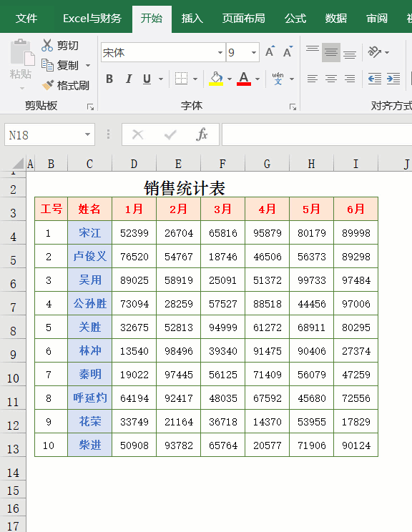This screenshot has width=412, height=532.
Task: Select column C header
Action: (x=89, y=164)
